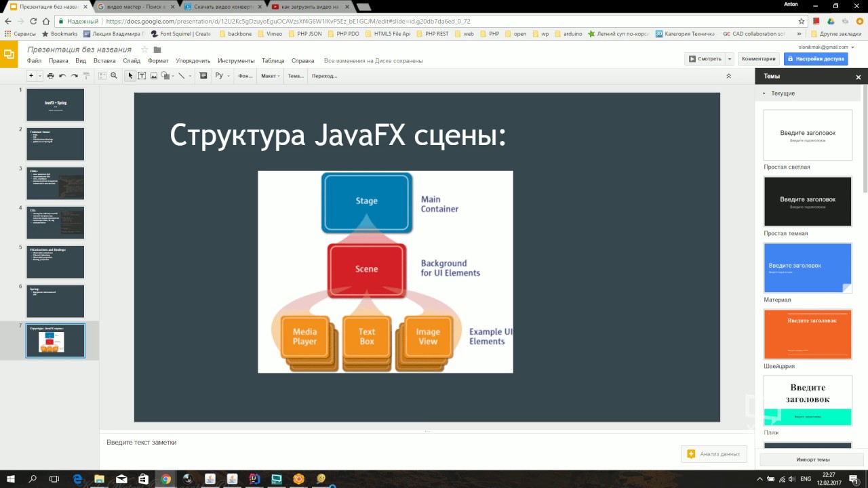Open the Shape tool menu

[167, 76]
